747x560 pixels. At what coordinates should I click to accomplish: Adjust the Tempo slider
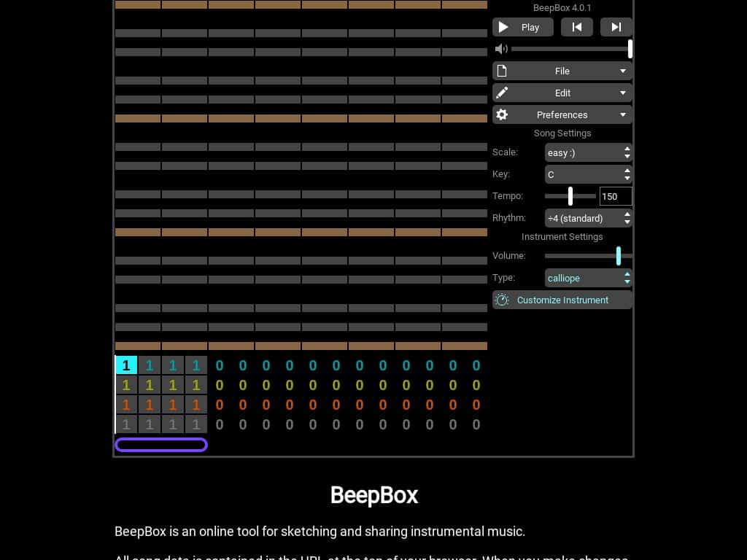click(x=570, y=196)
